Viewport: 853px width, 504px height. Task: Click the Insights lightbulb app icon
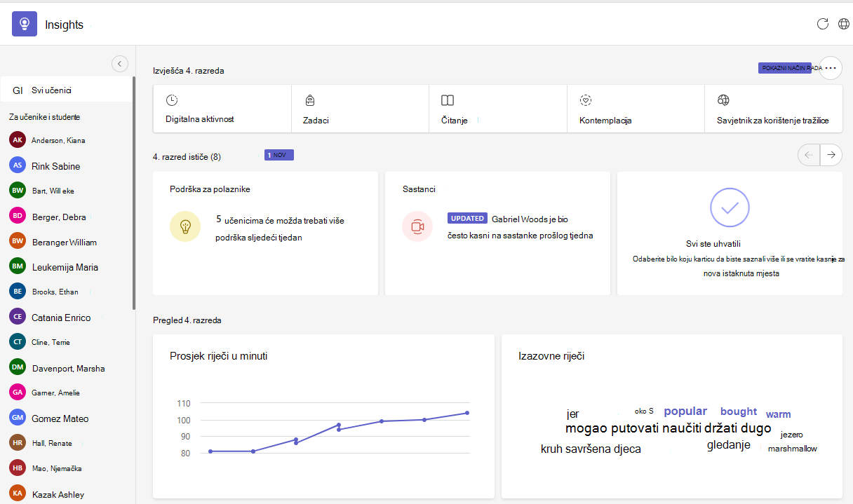tap(25, 24)
